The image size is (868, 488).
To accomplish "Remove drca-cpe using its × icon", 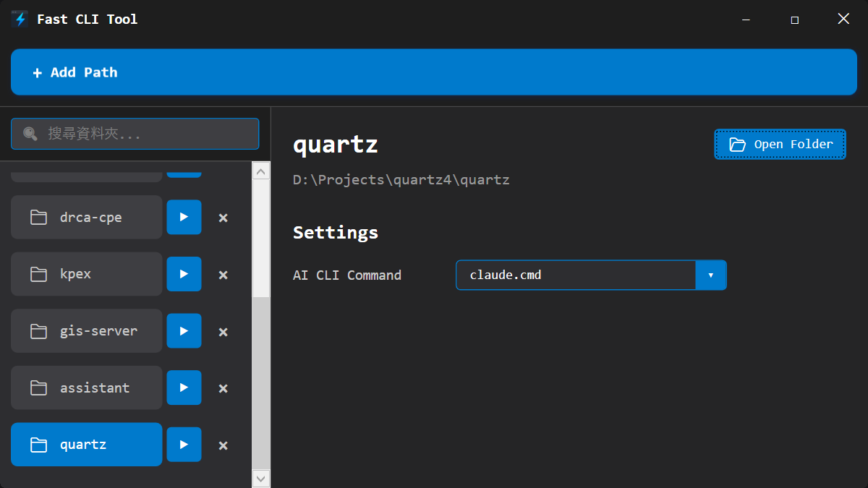I will tap(223, 217).
